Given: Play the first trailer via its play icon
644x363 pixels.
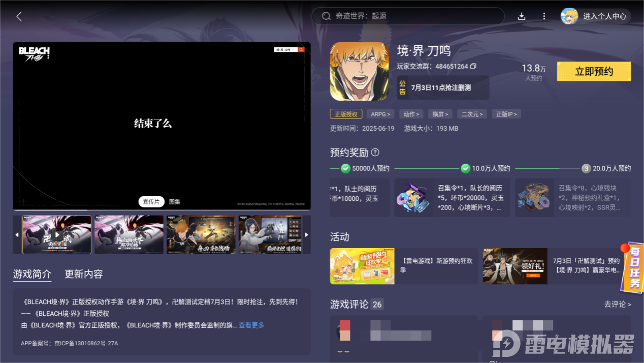Looking at the screenshot, I should pos(56,234).
